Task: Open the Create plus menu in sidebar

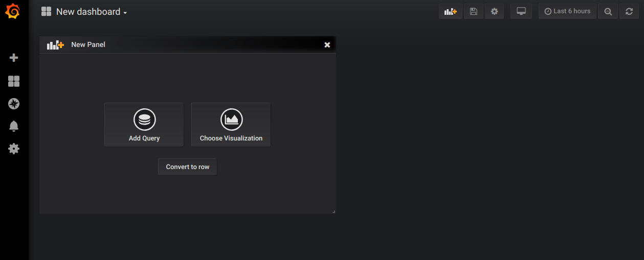Action: [14, 58]
